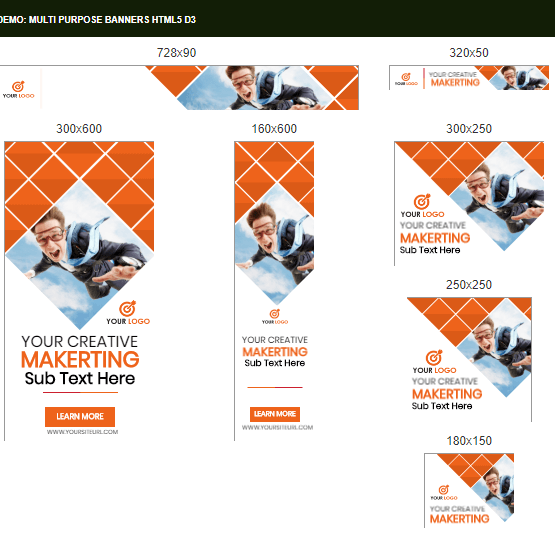Click Sub Text Here in 300x600 banner

(80, 378)
